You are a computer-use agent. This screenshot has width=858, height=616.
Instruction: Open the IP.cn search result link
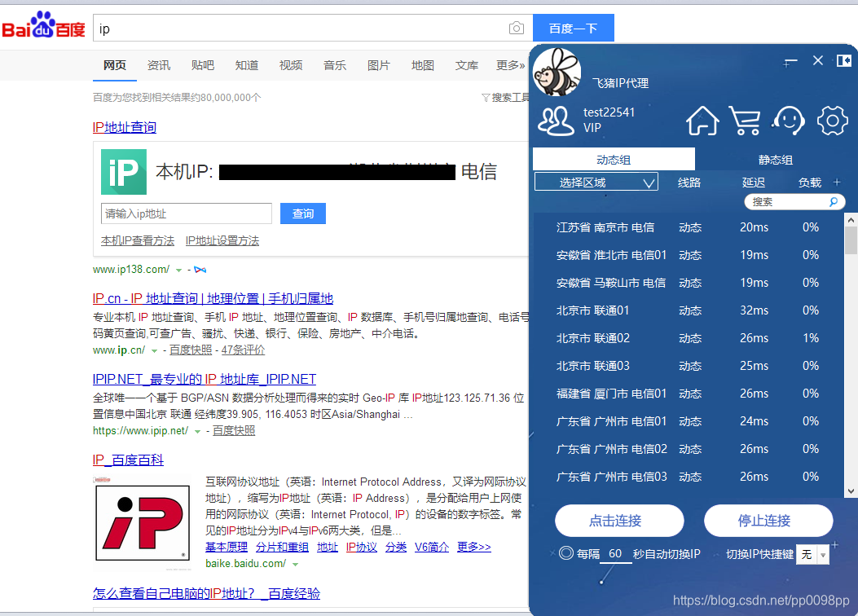click(213, 298)
